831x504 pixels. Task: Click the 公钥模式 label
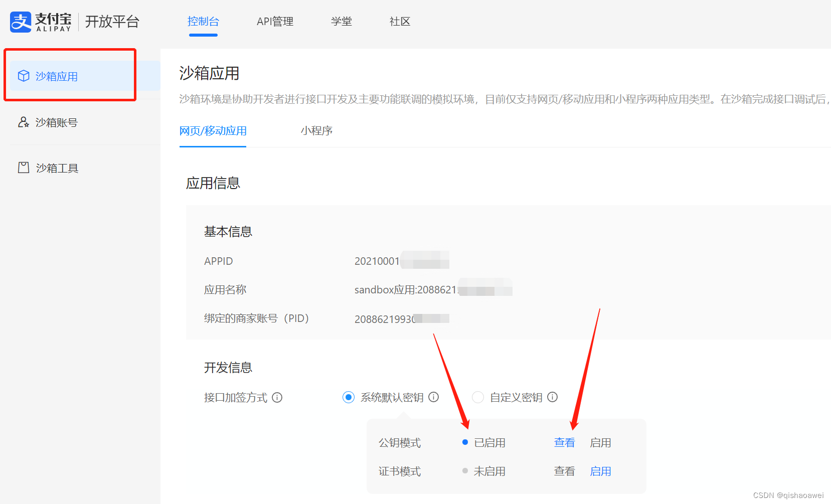click(x=400, y=443)
